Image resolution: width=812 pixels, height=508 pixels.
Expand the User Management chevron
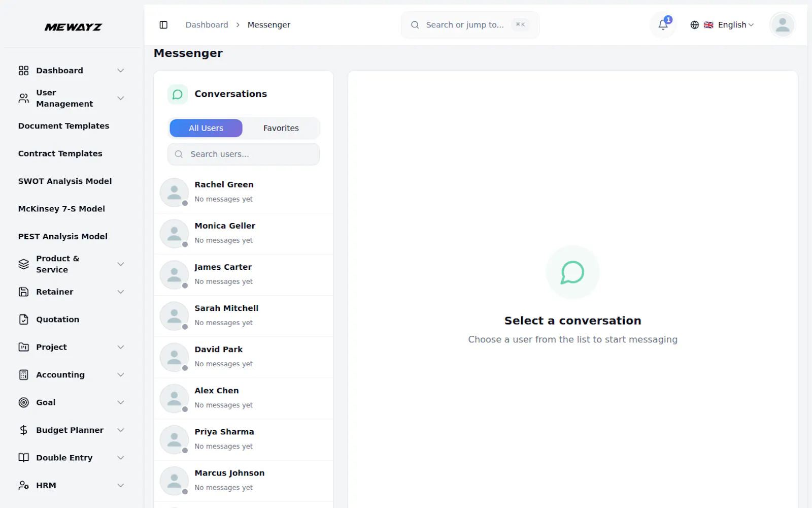point(121,98)
